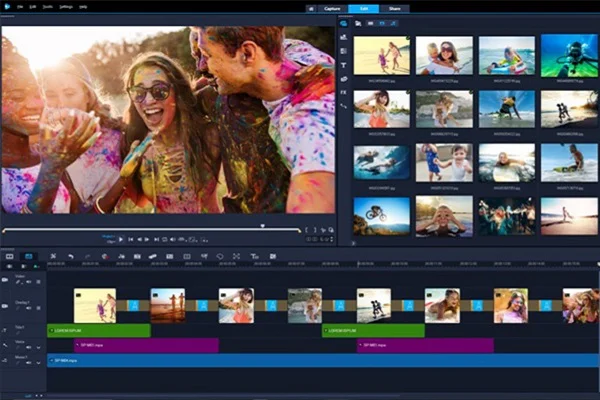Open the Path library icon
The width and height of the screenshot is (600, 400).
(x=343, y=106)
